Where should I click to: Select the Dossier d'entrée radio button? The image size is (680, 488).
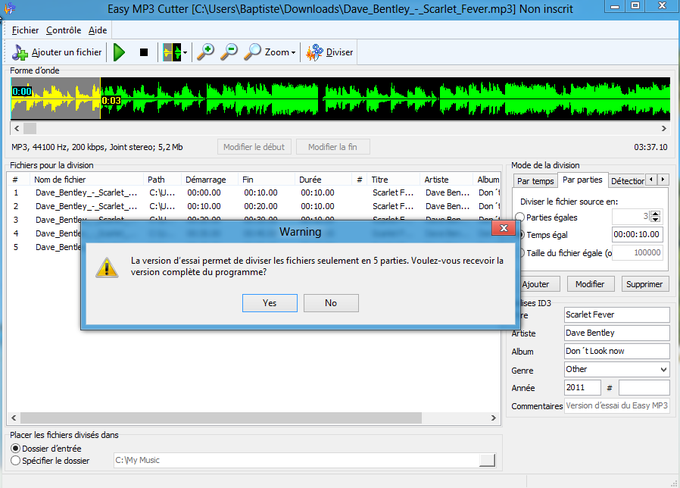click(16, 448)
